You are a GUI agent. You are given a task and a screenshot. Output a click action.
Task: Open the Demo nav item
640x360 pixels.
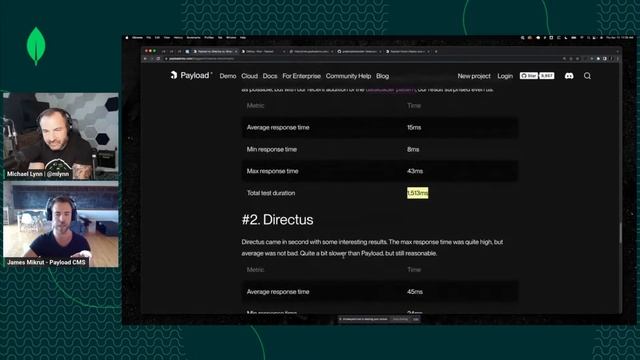click(x=228, y=76)
